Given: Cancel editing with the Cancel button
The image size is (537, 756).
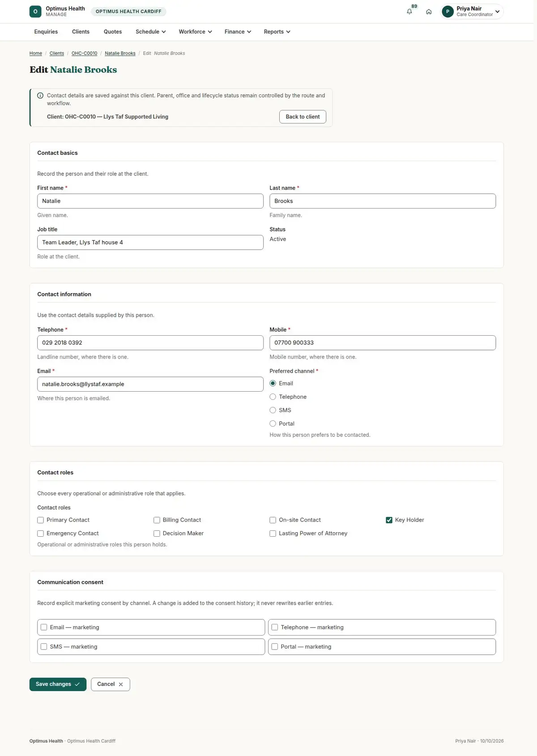Looking at the screenshot, I should [x=110, y=684].
